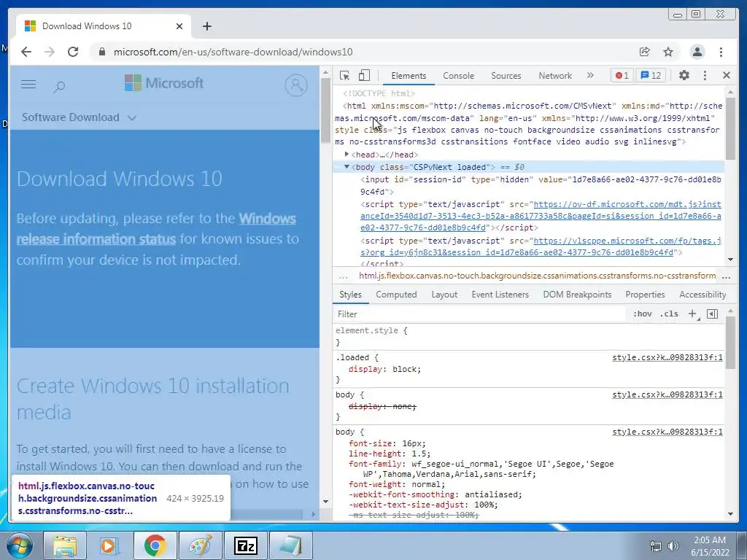This screenshot has height=560, width=747.
Task: Open the Event Listeners tab
Action: click(x=500, y=295)
